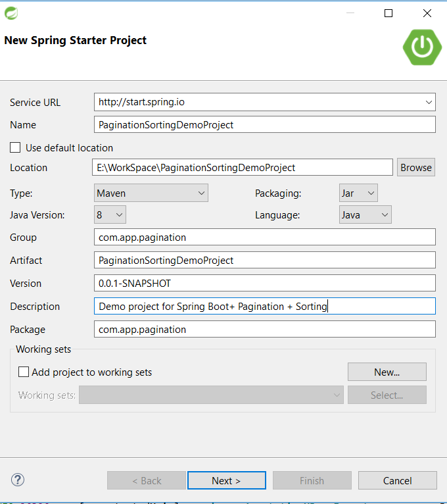Open the Type dropdown showing Maven

coord(151,193)
